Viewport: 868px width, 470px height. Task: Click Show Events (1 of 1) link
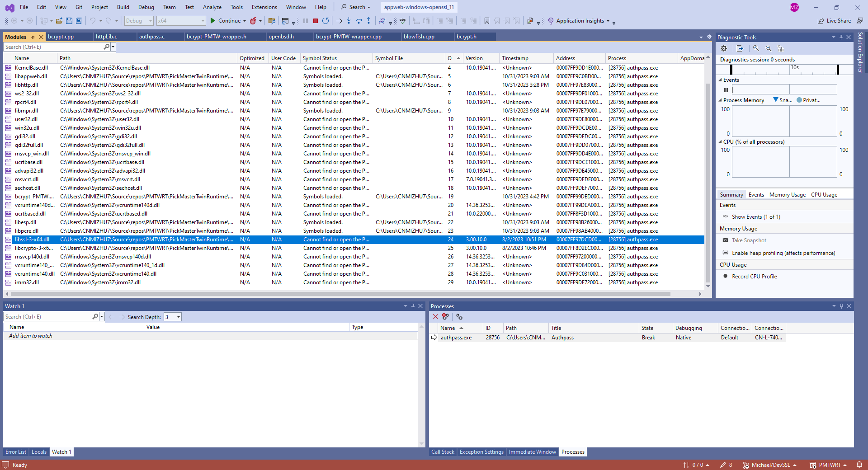756,217
